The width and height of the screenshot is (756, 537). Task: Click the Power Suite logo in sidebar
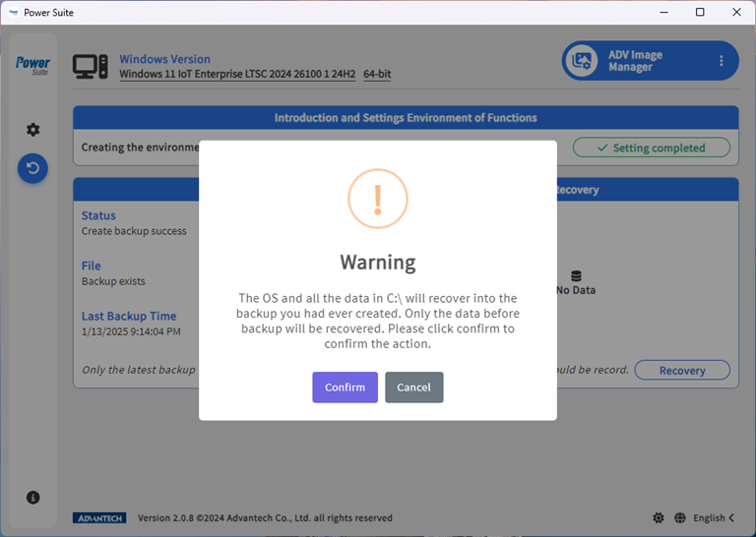tap(32, 66)
